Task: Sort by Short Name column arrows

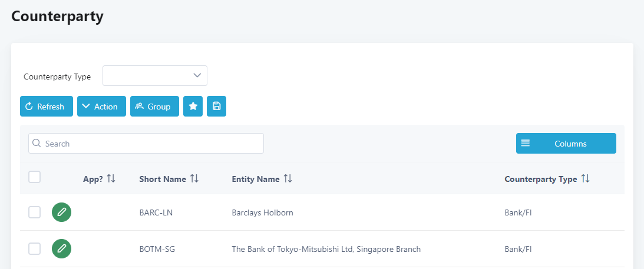Action: pos(194,179)
